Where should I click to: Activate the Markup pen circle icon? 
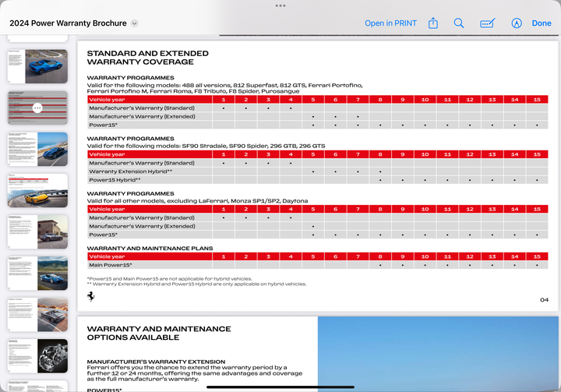click(x=517, y=23)
